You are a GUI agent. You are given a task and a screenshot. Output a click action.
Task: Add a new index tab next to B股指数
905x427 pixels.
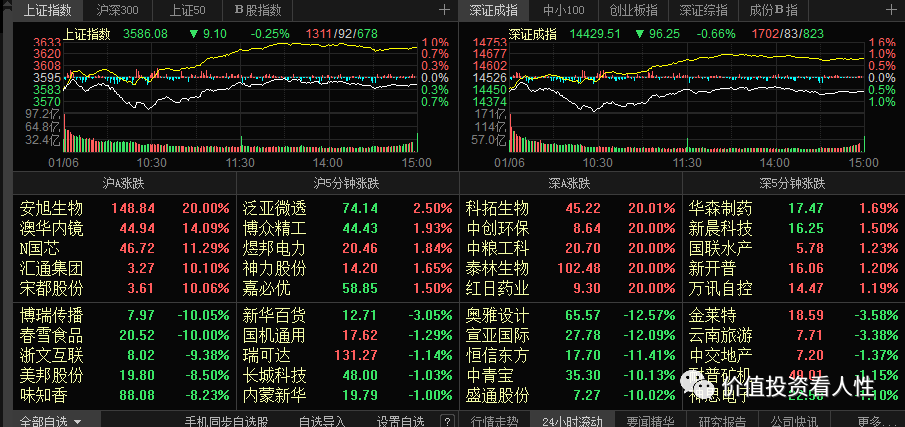[x=444, y=10]
